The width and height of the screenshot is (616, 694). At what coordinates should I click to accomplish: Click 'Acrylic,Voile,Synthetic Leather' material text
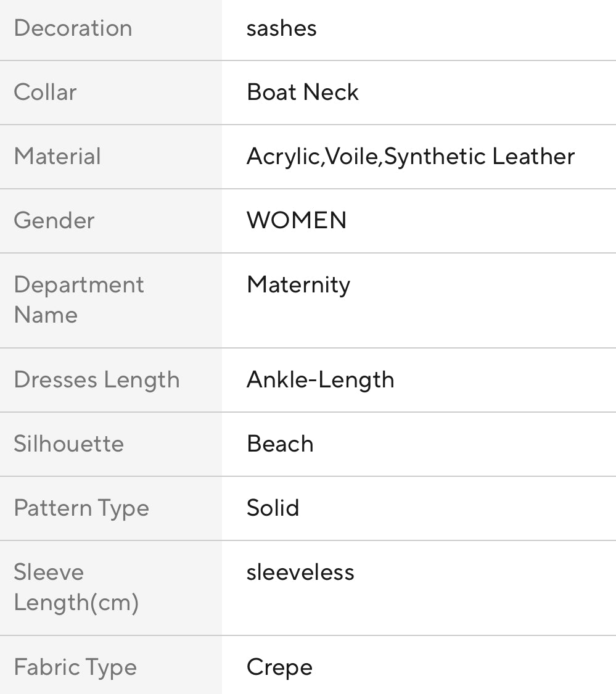pyautogui.click(x=410, y=157)
